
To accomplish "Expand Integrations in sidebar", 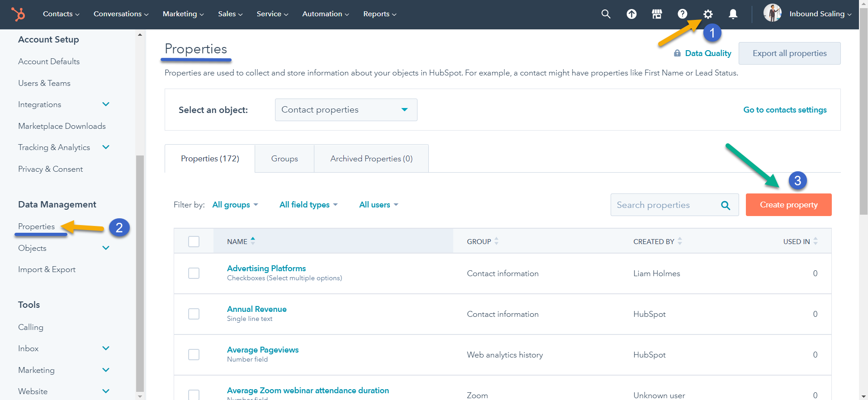I will coord(106,104).
